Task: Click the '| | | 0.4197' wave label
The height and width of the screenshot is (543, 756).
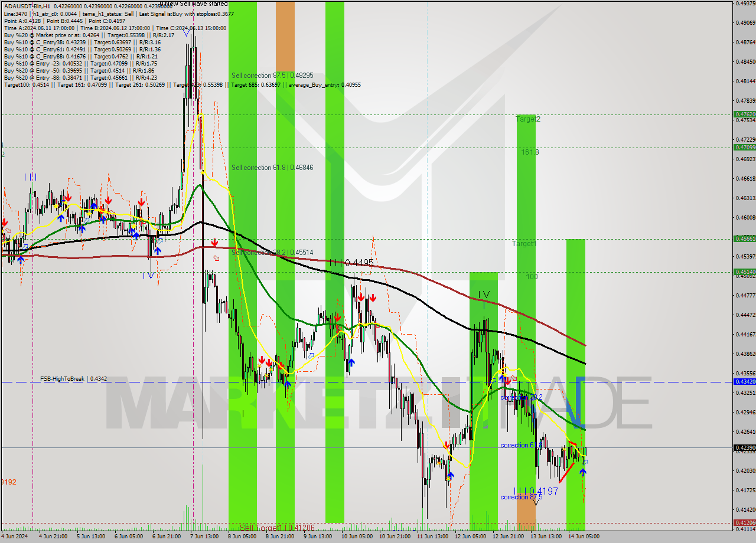Action: tap(536, 491)
